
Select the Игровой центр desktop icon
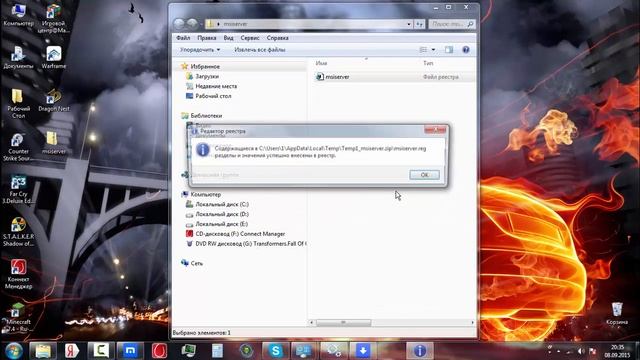pos(53,18)
